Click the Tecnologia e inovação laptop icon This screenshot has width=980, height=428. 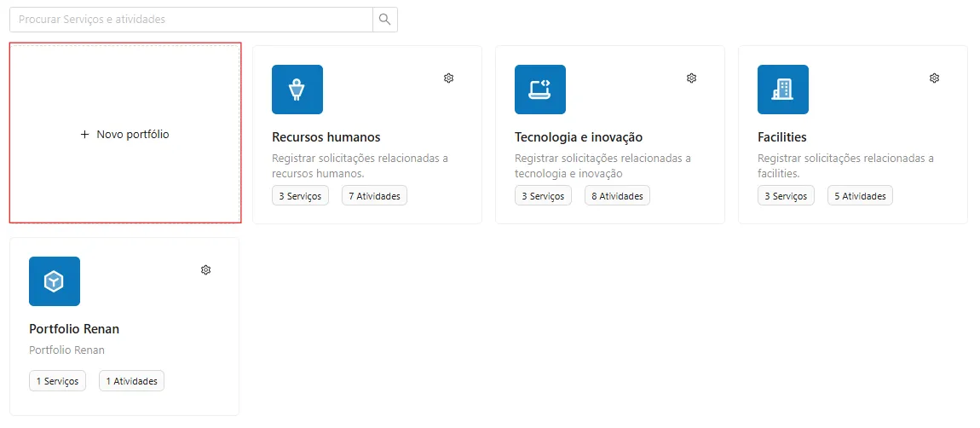tap(540, 90)
